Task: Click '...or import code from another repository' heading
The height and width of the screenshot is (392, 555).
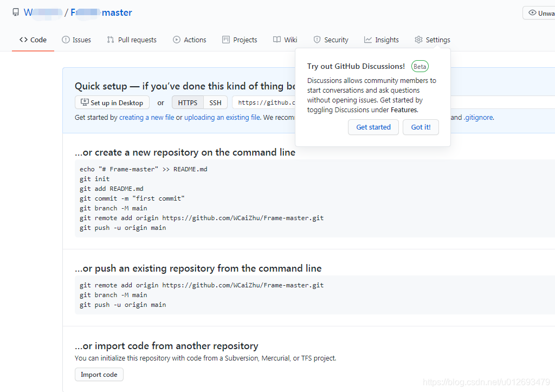Action: tap(166, 345)
